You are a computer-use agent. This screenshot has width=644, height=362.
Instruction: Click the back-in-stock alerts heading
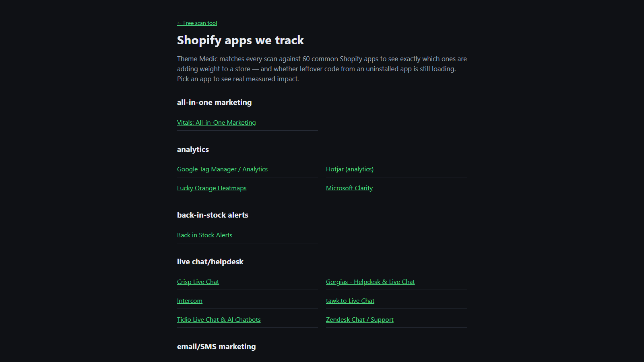click(x=213, y=215)
